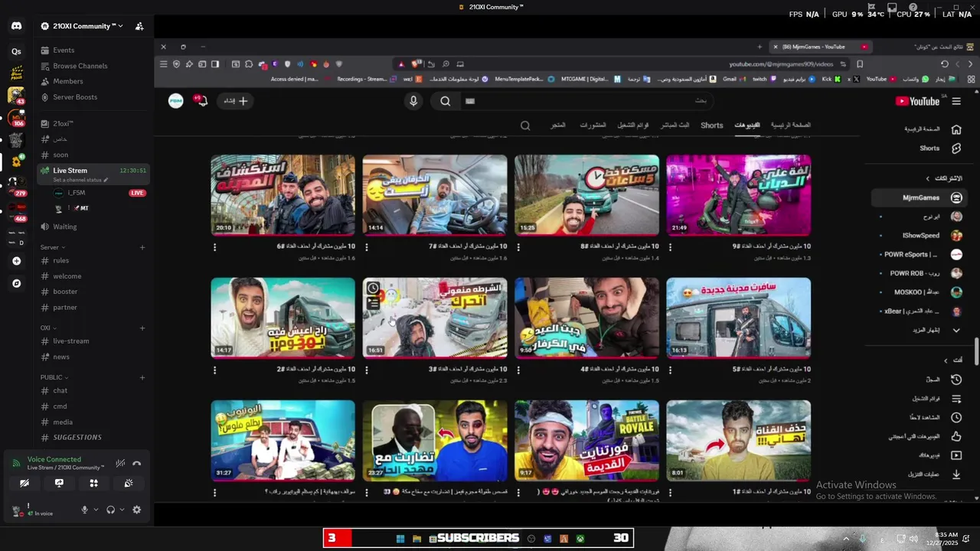Open File Explorer from the taskbar

pyautogui.click(x=416, y=539)
